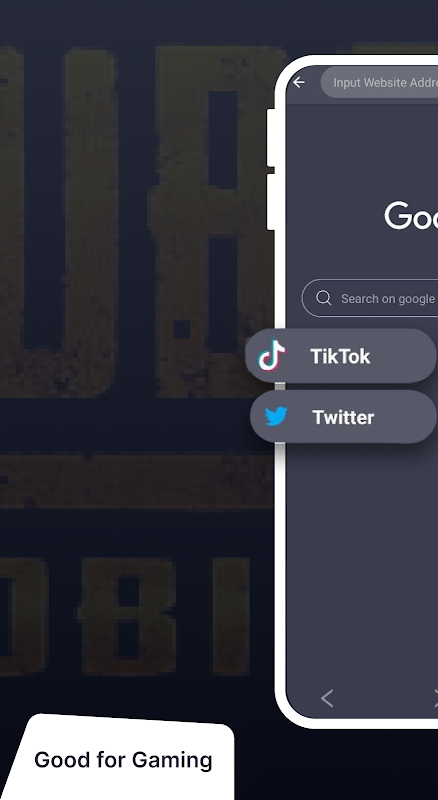Tap the forward chevron in bottom navigation

[435, 698]
